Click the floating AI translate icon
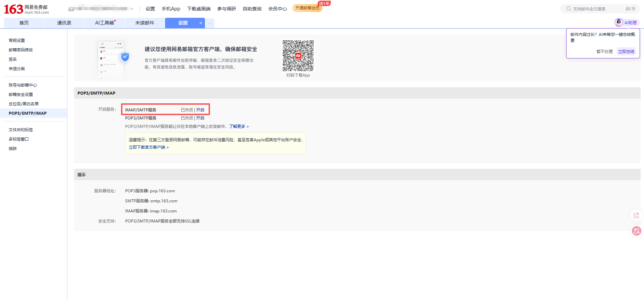 point(636,231)
